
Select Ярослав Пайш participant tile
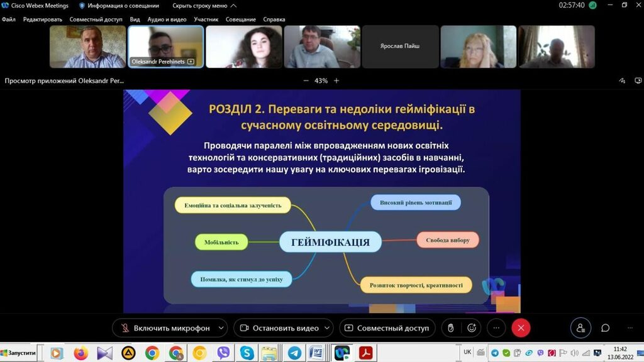(x=400, y=47)
